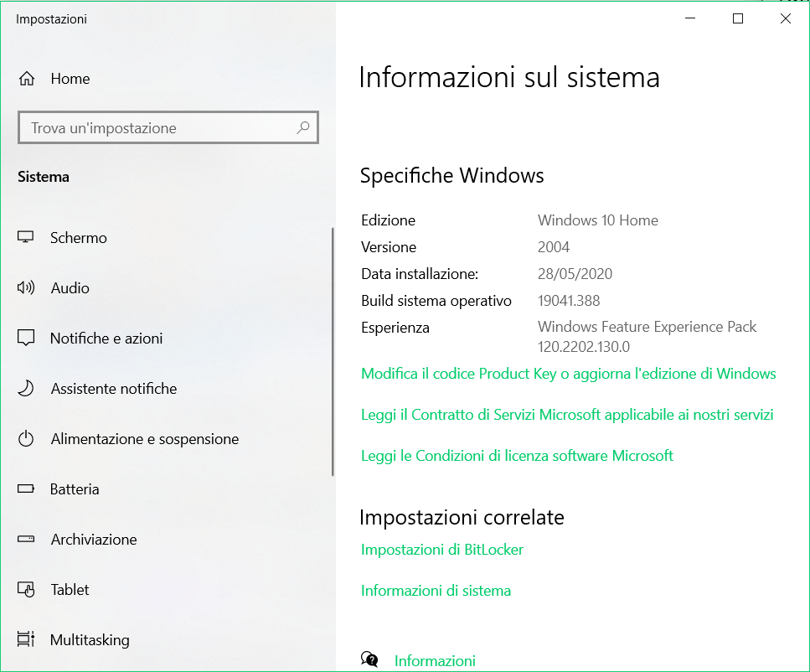
Task: Select the Tablet section
Action: click(70, 589)
